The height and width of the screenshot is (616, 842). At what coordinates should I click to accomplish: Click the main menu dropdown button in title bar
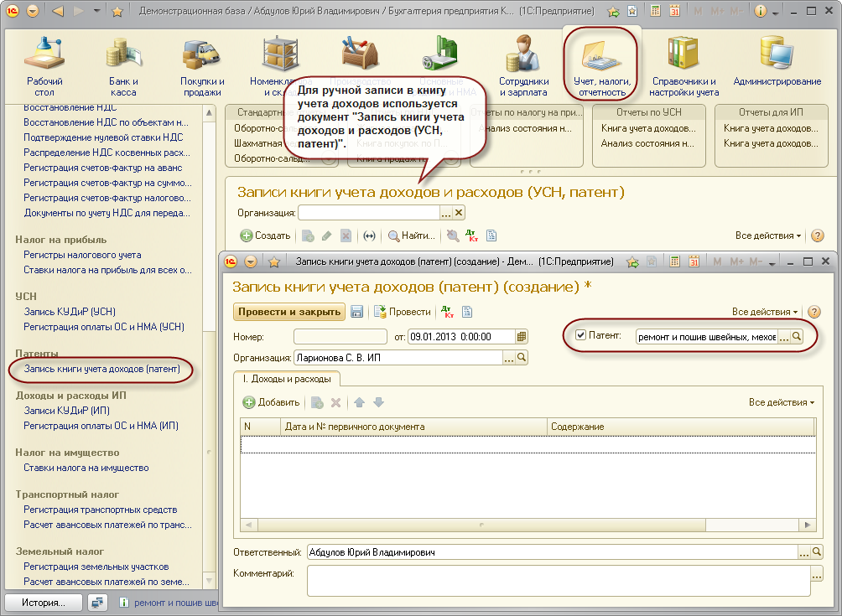coord(33,11)
